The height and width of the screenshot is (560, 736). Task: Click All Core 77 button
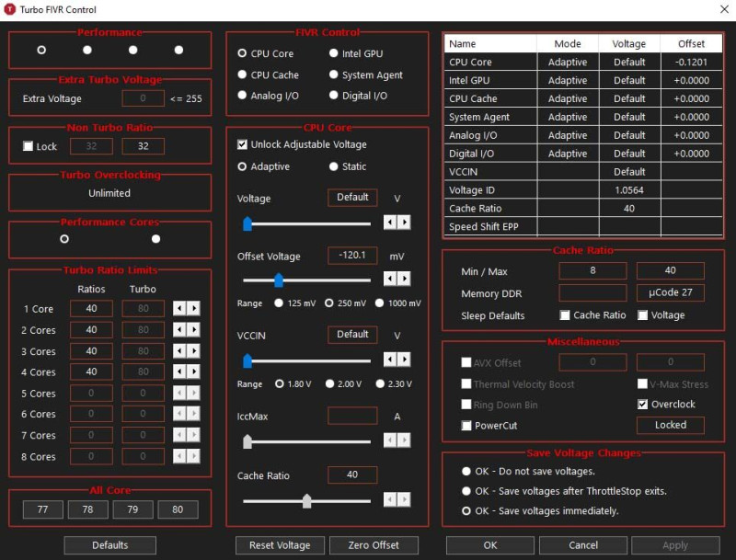coord(42,509)
